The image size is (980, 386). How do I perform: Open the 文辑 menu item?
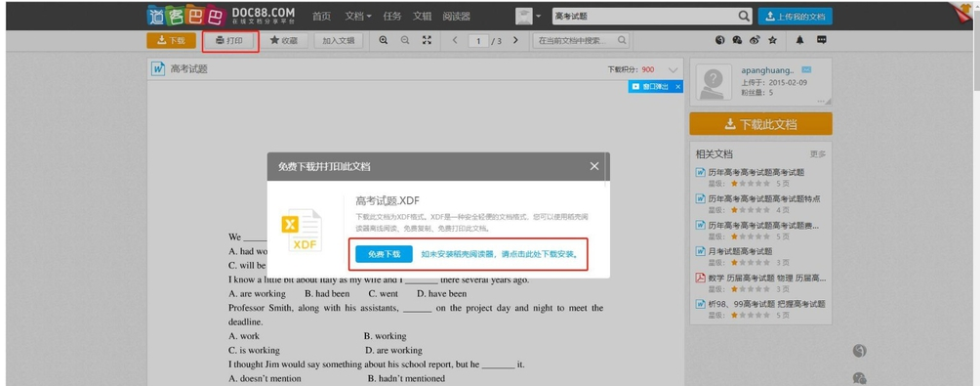(422, 17)
